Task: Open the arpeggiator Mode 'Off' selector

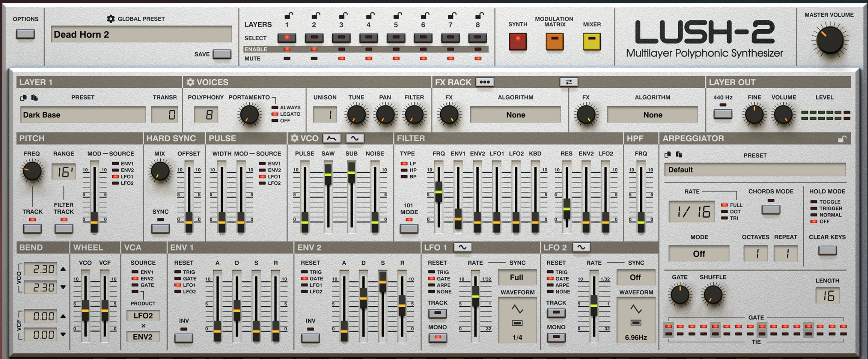Action: click(699, 253)
